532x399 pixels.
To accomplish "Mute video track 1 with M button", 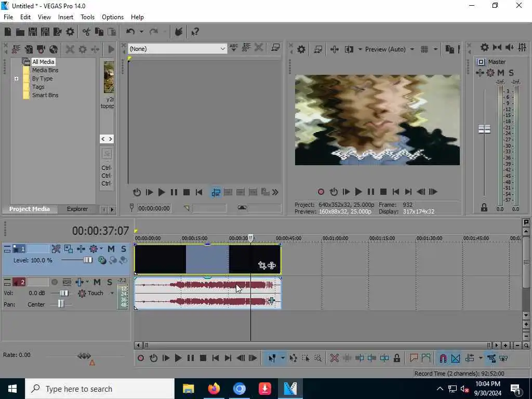I will (111, 249).
